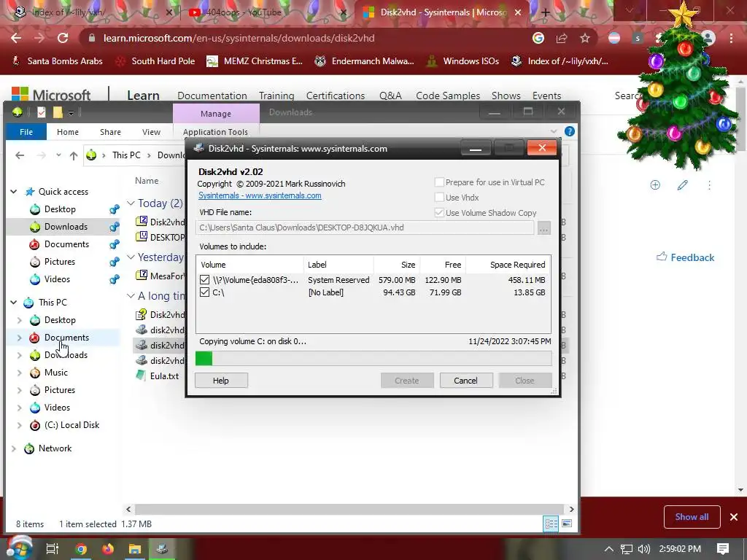Click Show all downloads button
747x560 pixels.
(x=692, y=517)
